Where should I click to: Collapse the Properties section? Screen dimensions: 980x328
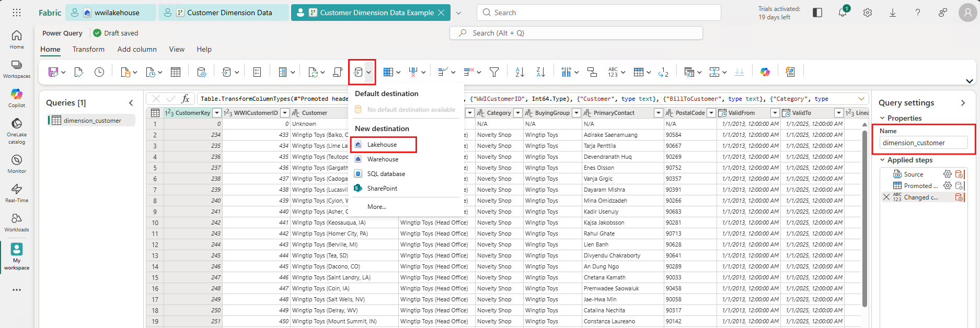(883, 118)
